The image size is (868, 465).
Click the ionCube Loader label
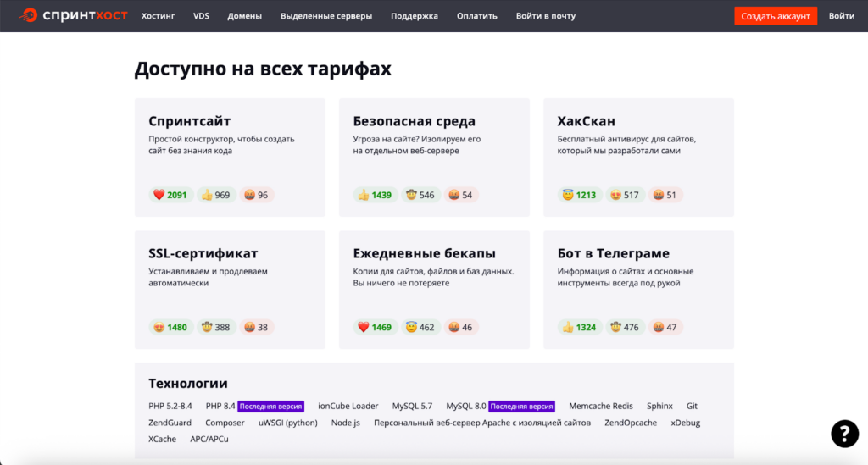coord(348,406)
